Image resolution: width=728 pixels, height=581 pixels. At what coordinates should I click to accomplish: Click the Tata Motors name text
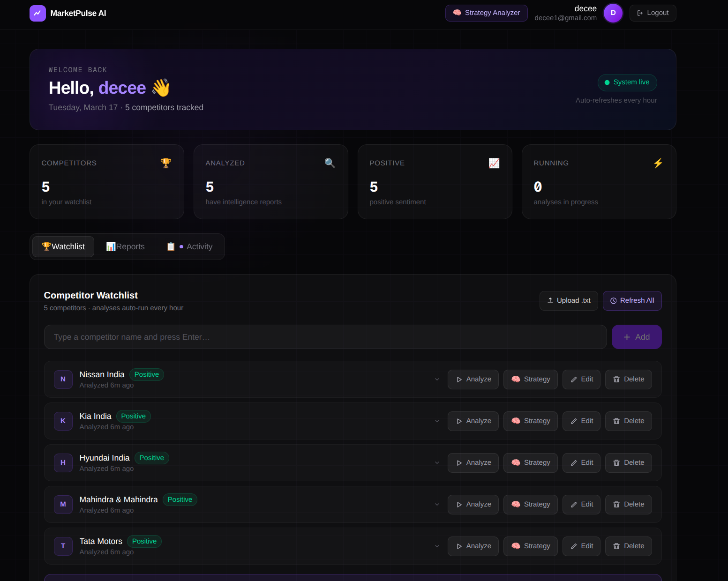pos(101,542)
